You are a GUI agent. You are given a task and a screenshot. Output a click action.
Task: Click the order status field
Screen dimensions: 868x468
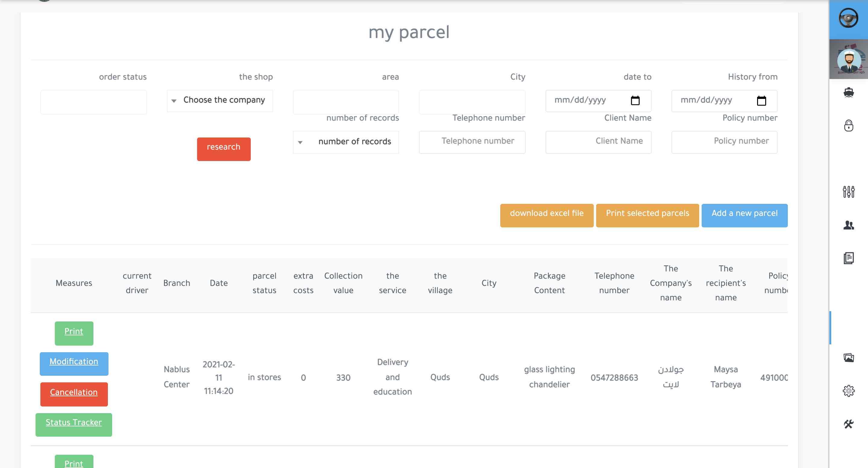click(94, 102)
